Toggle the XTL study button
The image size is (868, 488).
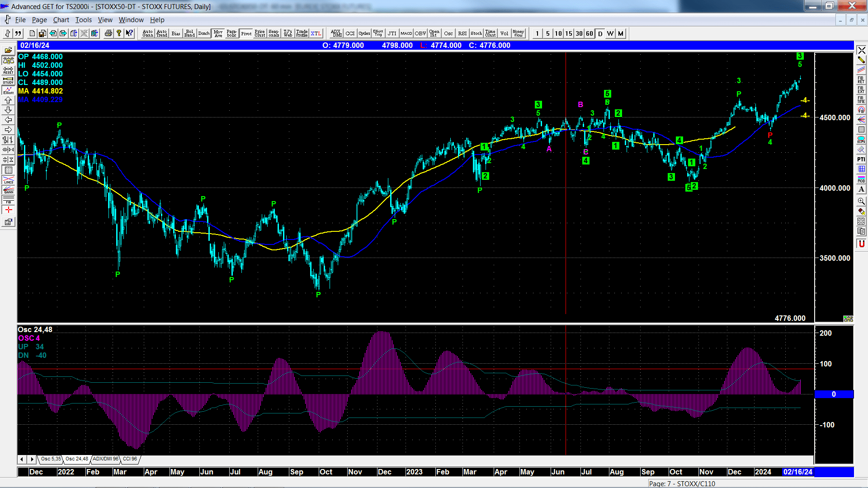[316, 33]
